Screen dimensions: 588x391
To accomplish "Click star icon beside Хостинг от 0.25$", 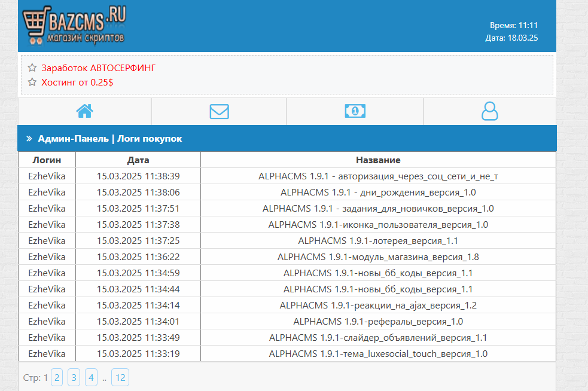I will 32,82.
